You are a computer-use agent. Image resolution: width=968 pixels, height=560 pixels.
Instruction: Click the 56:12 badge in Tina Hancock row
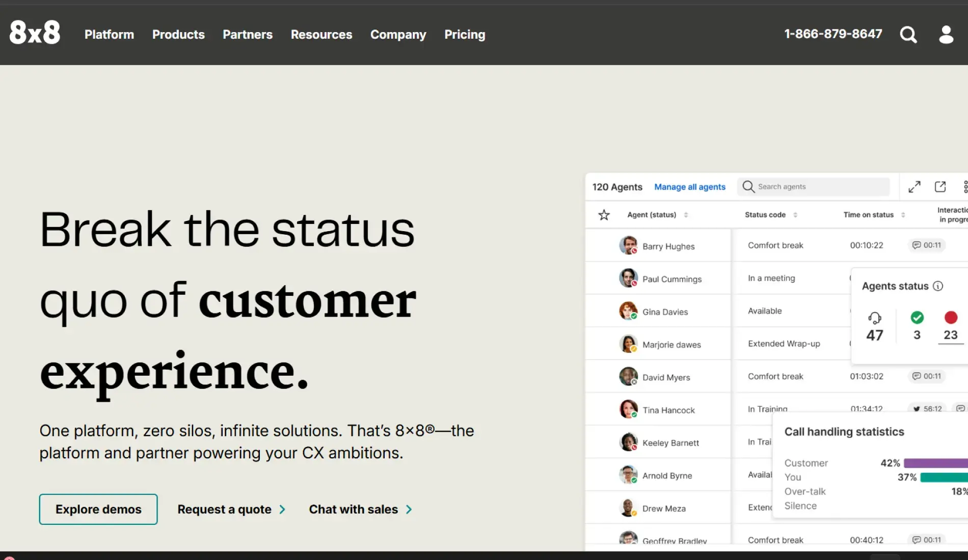pos(927,409)
